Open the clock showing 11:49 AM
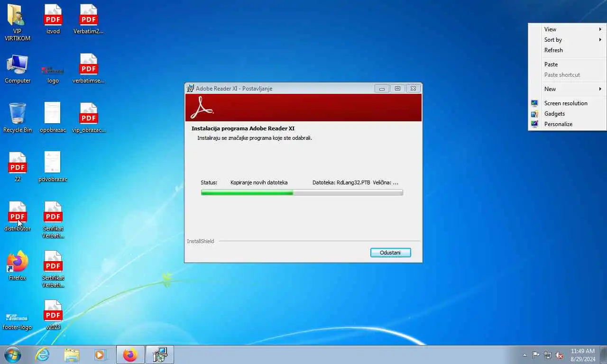 [583, 355]
